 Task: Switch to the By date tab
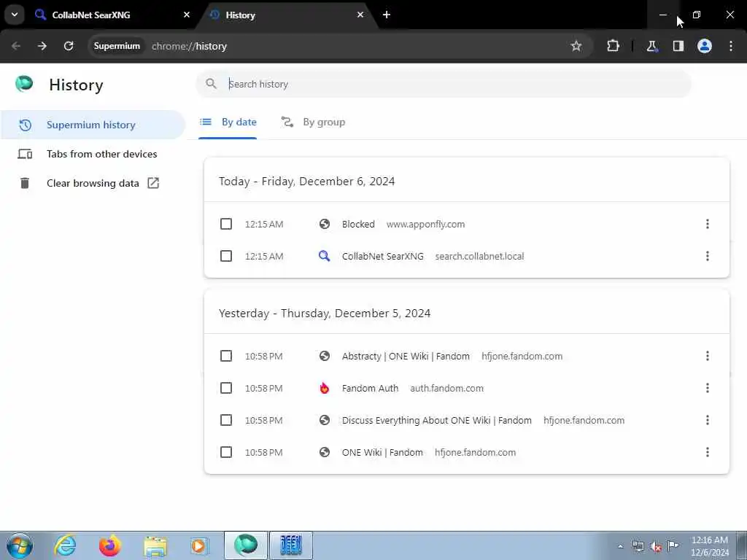228,122
